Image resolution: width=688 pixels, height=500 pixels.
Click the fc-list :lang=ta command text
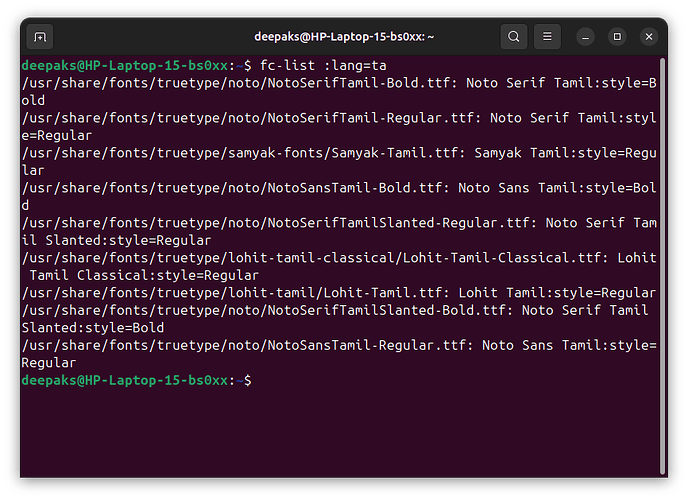323,66
